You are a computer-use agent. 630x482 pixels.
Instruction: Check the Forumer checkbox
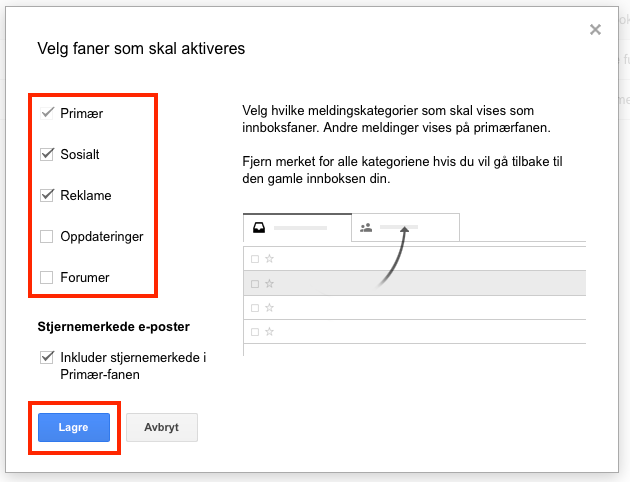[x=46, y=277]
